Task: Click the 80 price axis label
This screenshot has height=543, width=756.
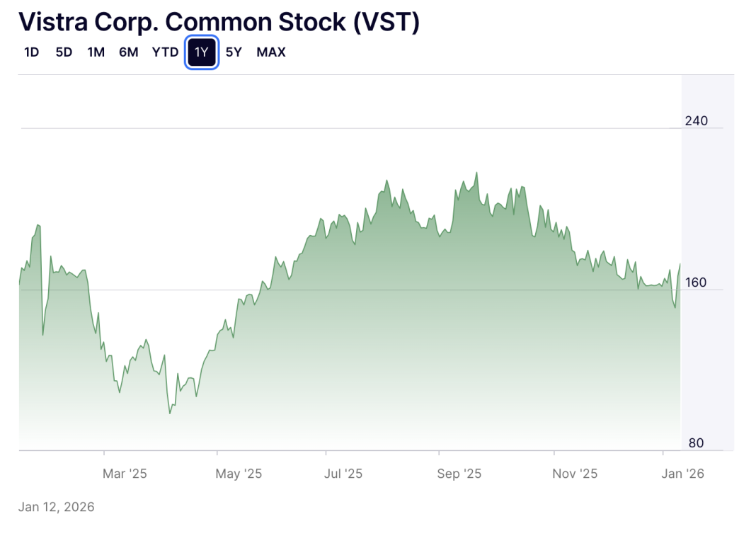Action: coord(697,443)
